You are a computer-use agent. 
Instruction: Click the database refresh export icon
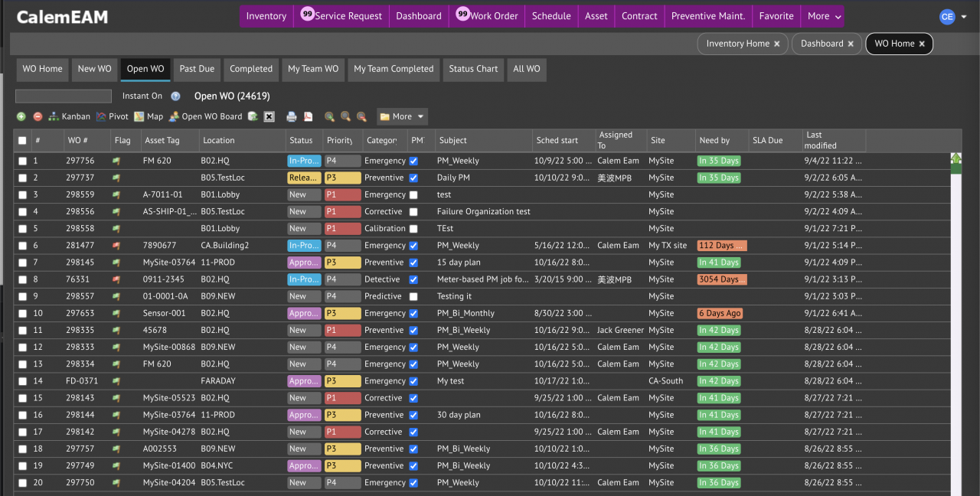click(x=253, y=117)
